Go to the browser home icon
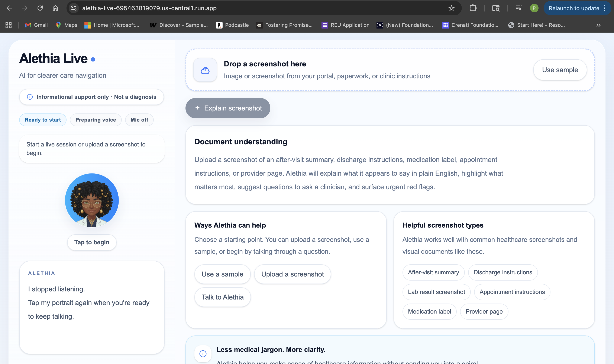This screenshot has height=364, width=614. [x=55, y=8]
